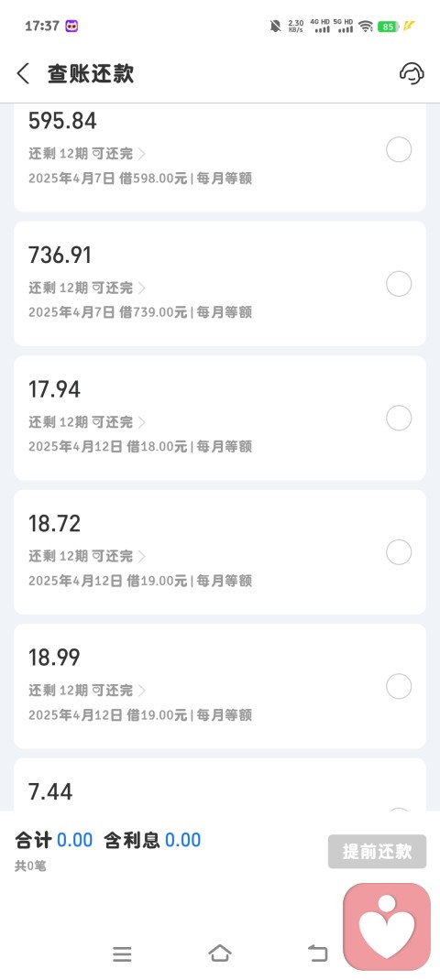Select the 736.91 loan radio button
This screenshot has width=440, height=980.
[399, 284]
